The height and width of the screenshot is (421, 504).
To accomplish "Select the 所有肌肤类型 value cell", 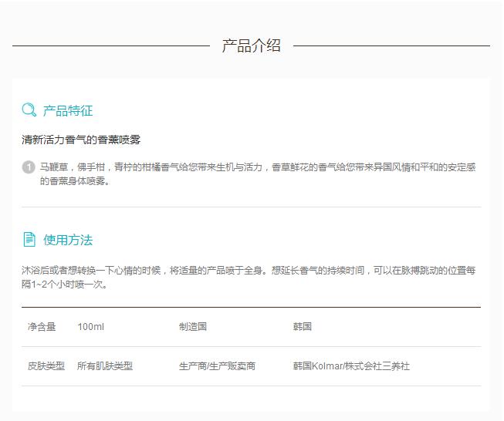I will pos(105,366).
